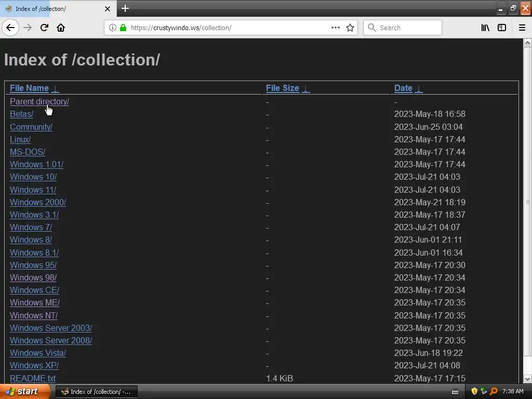The height and width of the screenshot is (399, 532).
Task: Show site information icon in address bar
Action: tap(113, 28)
